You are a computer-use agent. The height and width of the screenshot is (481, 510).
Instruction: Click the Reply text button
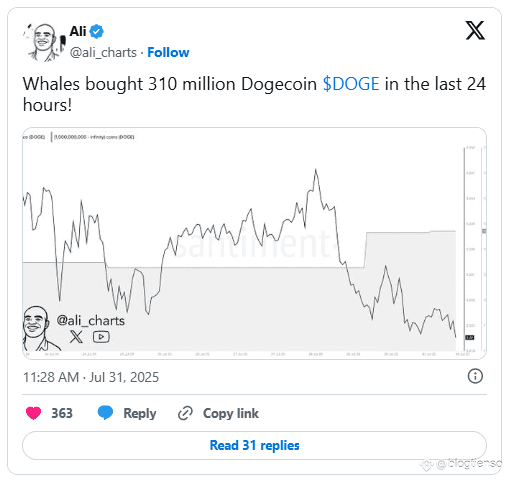(140, 413)
